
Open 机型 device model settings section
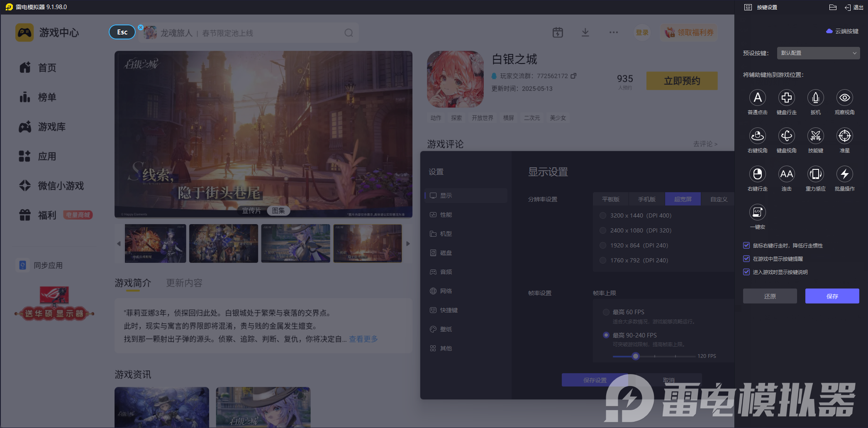point(466,234)
